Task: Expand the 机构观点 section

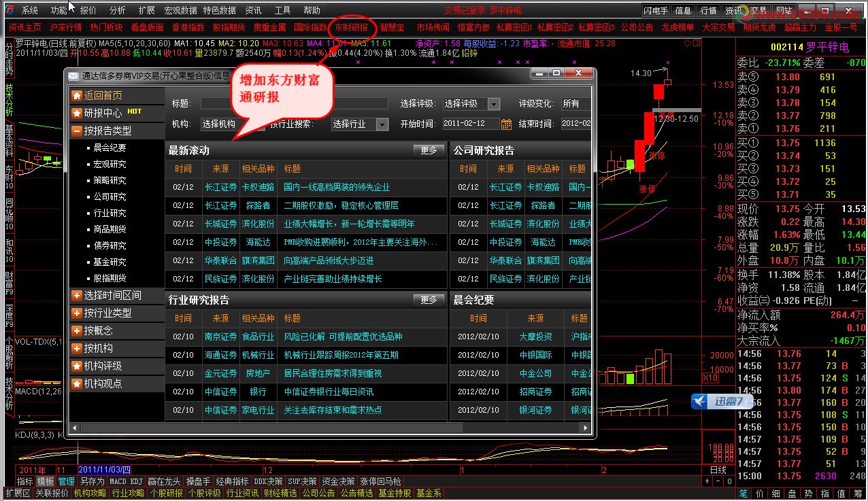Action: 76,383
